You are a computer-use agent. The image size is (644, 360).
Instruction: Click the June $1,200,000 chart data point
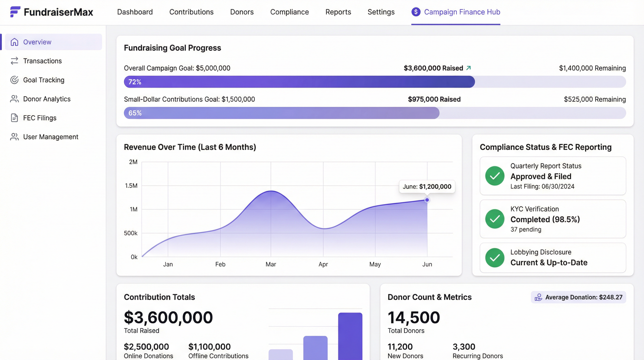427,200
